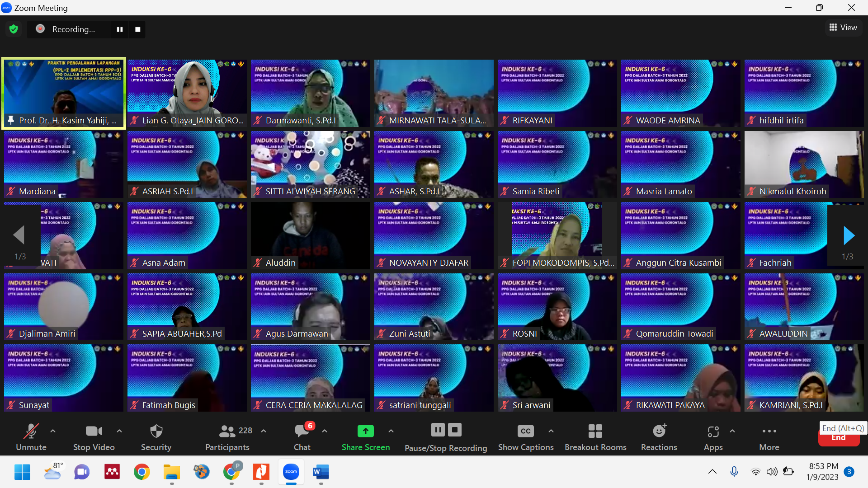Go to next gallery page arrow

click(x=849, y=235)
